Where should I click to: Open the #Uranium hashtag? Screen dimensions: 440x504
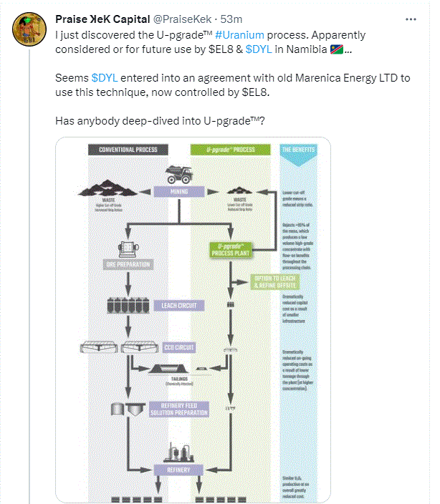point(239,35)
